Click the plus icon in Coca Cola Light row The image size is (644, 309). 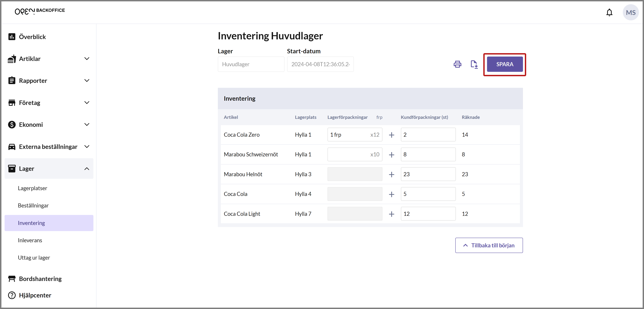click(391, 214)
